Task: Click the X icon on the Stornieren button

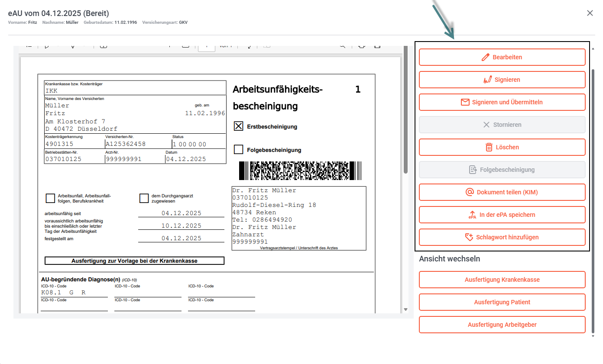Action: point(486,125)
